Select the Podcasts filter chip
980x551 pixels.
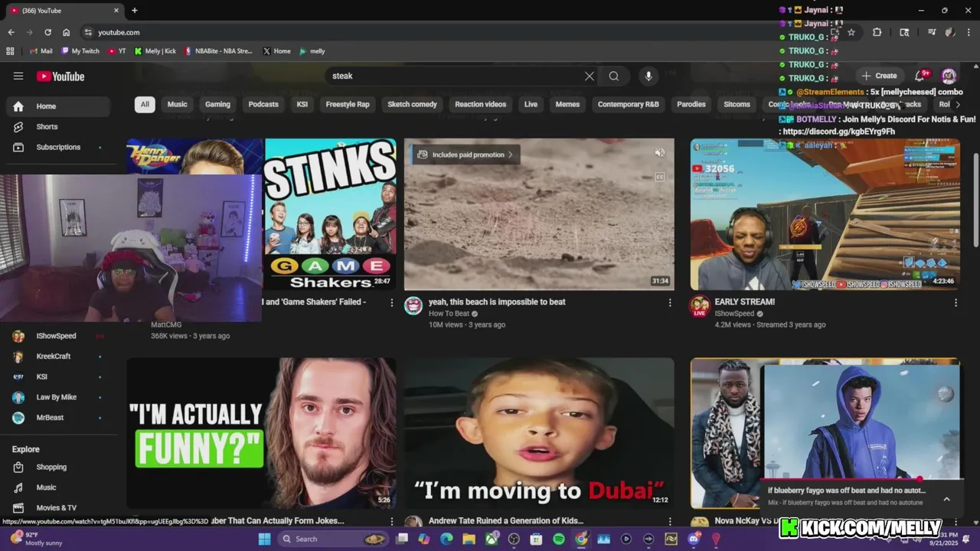click(x=263, y=104)
